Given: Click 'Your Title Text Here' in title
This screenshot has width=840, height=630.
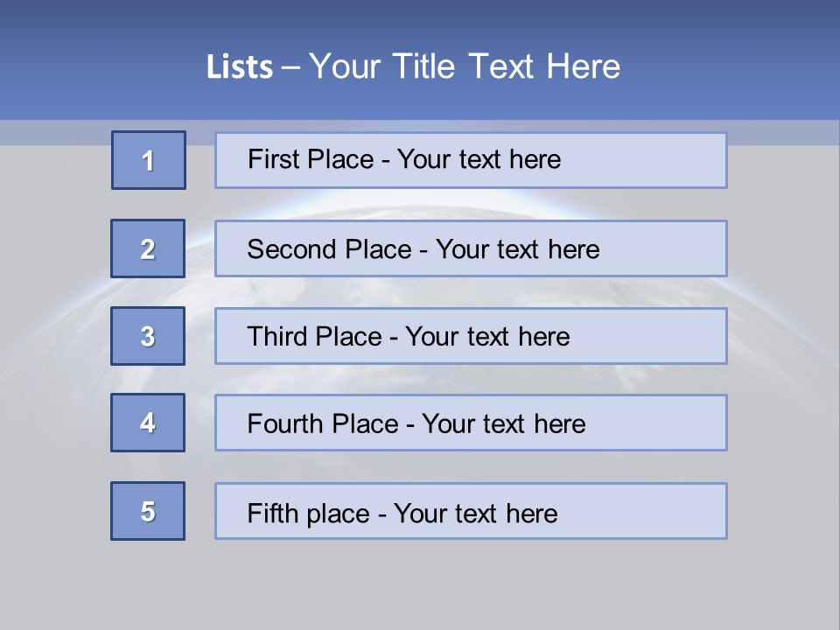Looking at the screenshot, I should 465,67.
